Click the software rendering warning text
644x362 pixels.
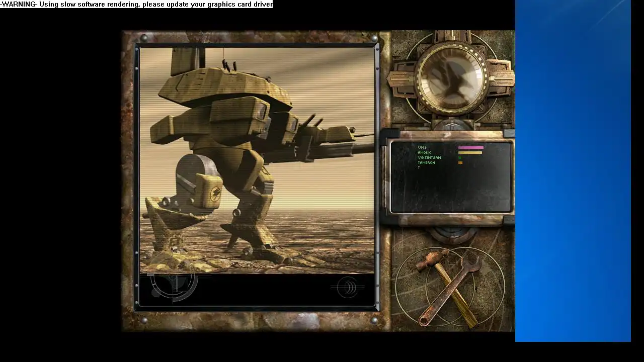[136, 4]
